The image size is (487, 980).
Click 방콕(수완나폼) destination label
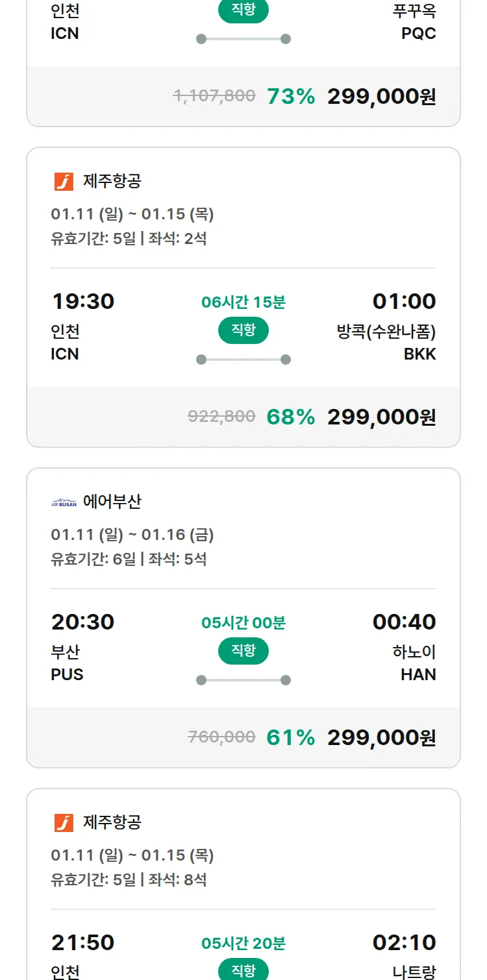tap(386, 332)
